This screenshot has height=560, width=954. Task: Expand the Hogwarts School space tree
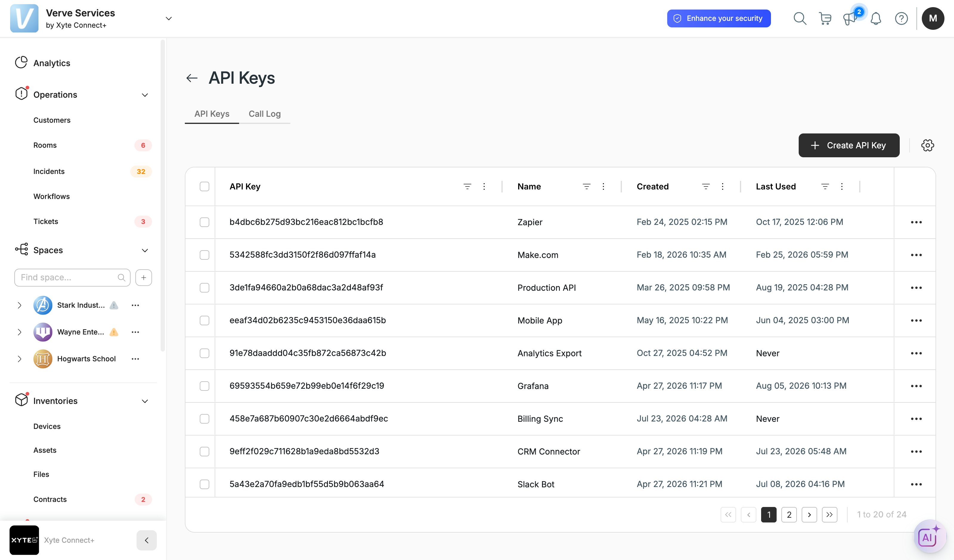coord(19,359)
